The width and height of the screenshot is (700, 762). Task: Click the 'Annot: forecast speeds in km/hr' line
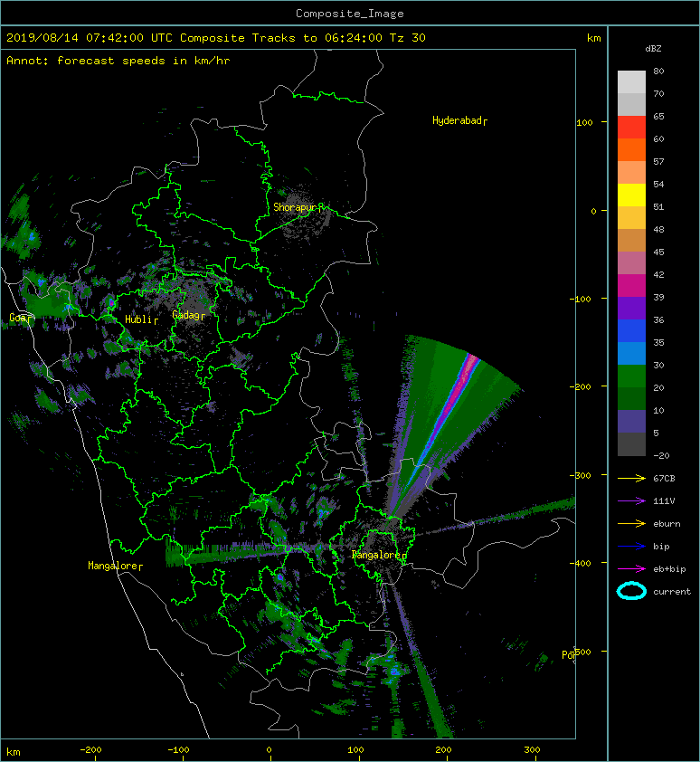[x=118, y=61]
